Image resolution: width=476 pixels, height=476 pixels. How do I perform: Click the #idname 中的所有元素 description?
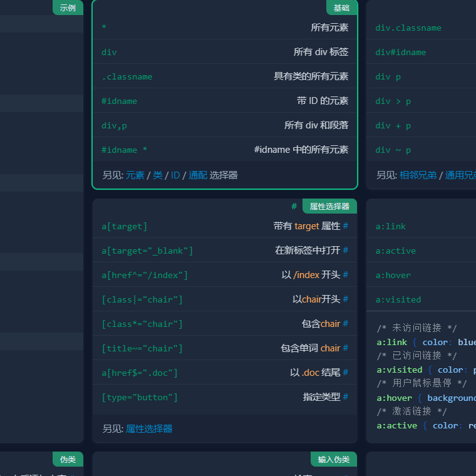[x=301, y=150]
